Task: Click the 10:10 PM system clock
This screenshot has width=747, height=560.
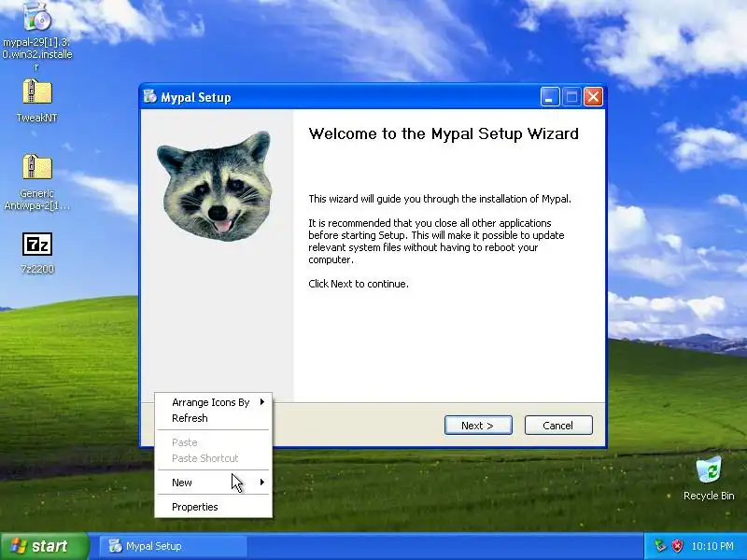Action: pos(712,546)
